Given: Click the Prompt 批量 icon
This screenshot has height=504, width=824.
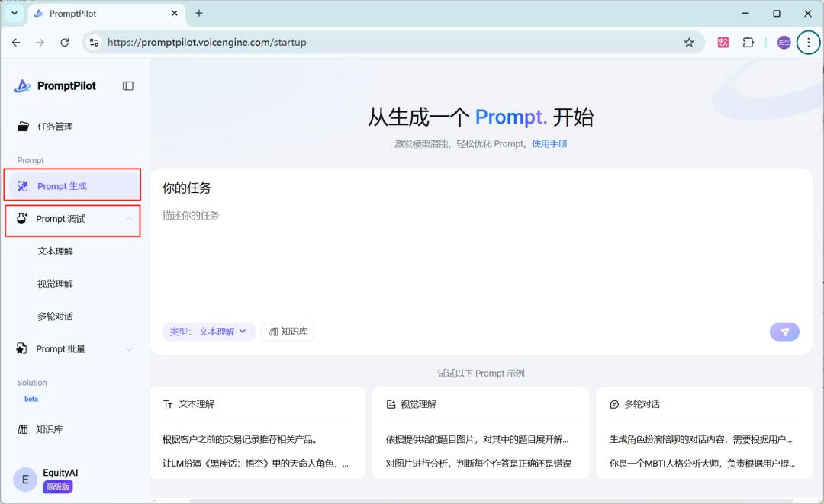Looking at the screenshot, I should click(x=21, y=348).
